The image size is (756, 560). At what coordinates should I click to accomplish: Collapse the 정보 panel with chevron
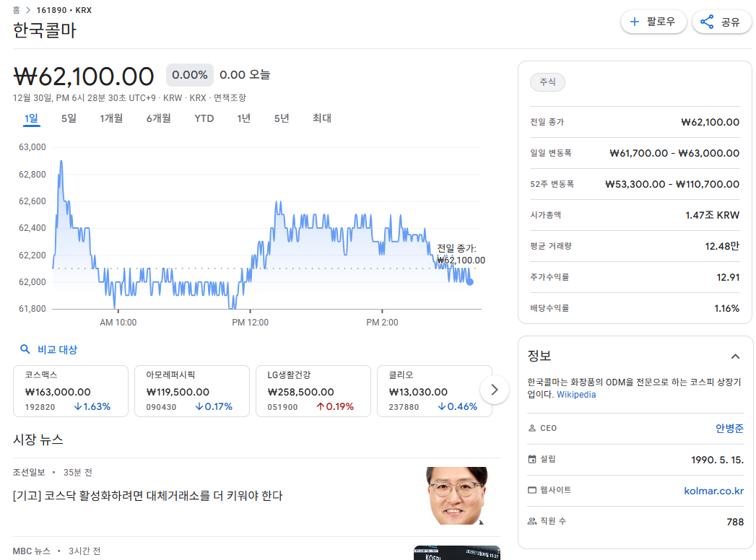[x=735, y=356]
